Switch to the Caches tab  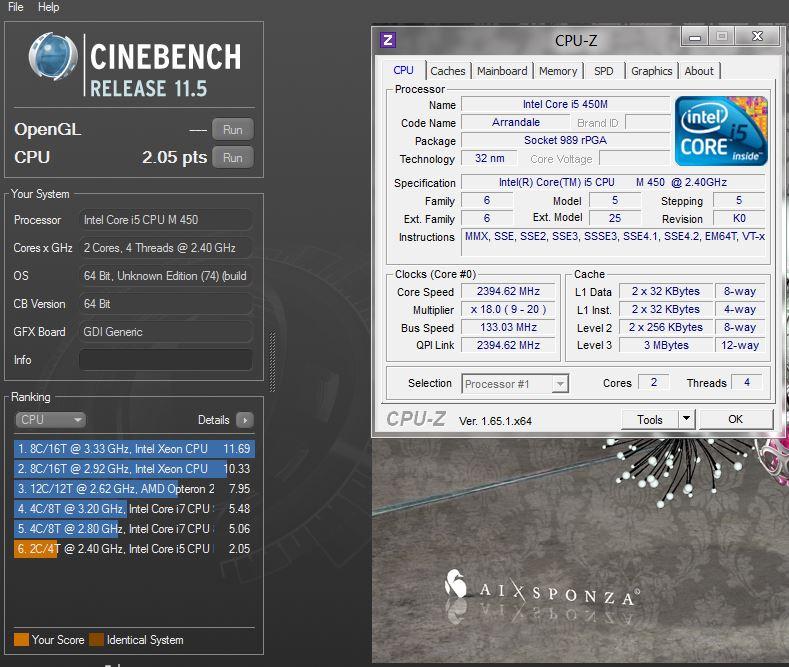pyautogui.click(x=448, y=71)
